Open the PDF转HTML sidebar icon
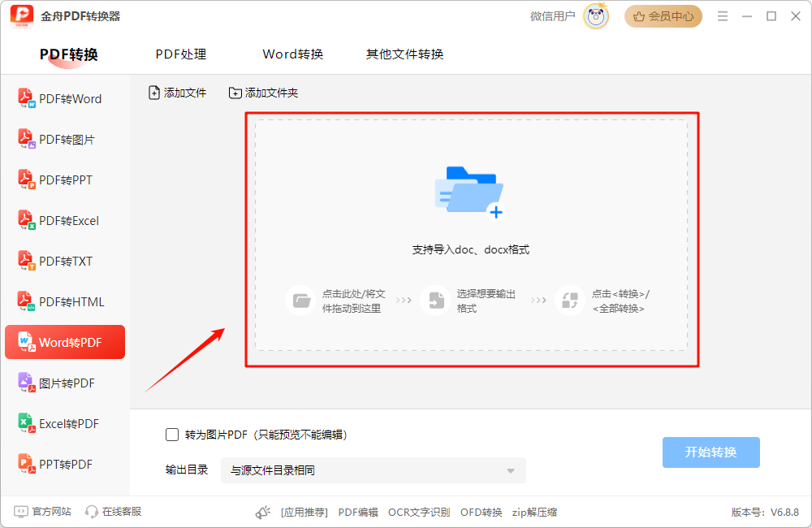 tap(27, 301)
